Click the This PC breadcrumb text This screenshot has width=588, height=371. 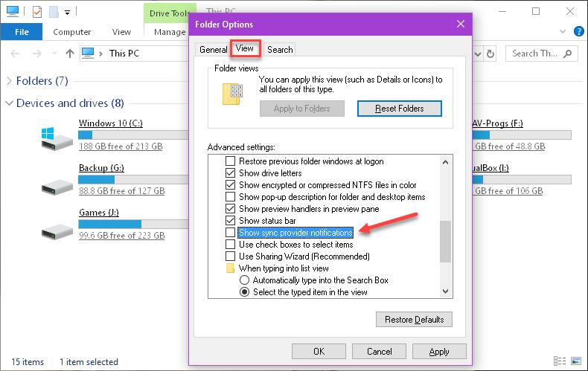click(x=124, y=54)
